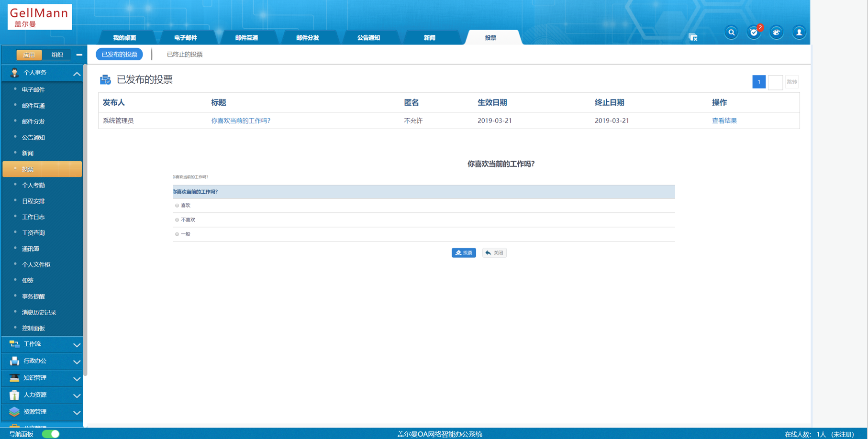
Task: Open the 已终止的投票 tab
Action: pos(185,55)
